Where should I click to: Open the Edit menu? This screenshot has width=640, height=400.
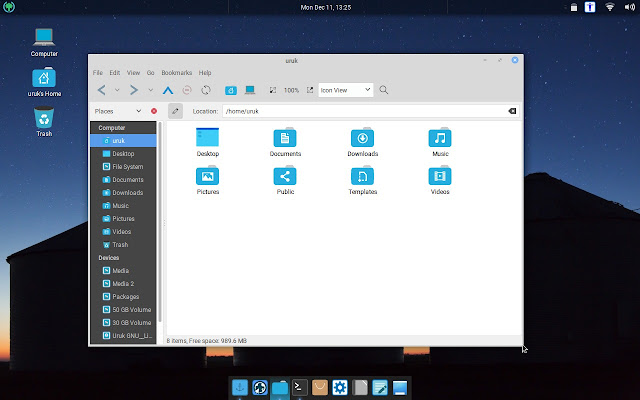(115, 73)
